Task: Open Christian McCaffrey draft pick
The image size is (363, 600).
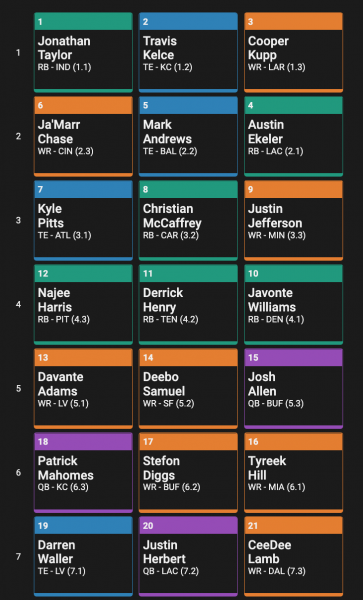Action: (188, 221)
